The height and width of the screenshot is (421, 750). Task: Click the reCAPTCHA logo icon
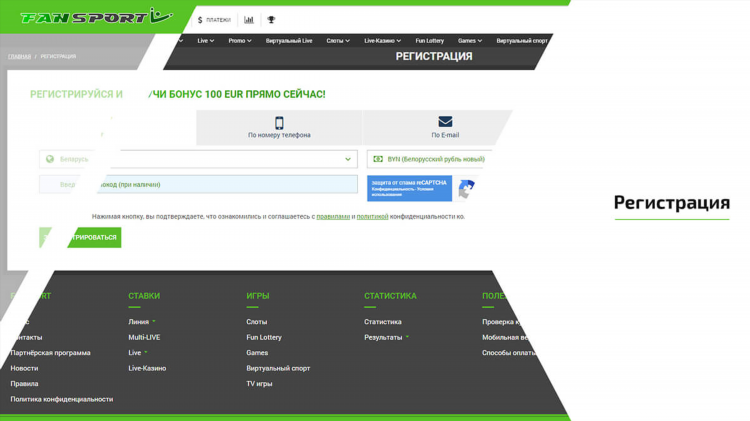point(465,188)
